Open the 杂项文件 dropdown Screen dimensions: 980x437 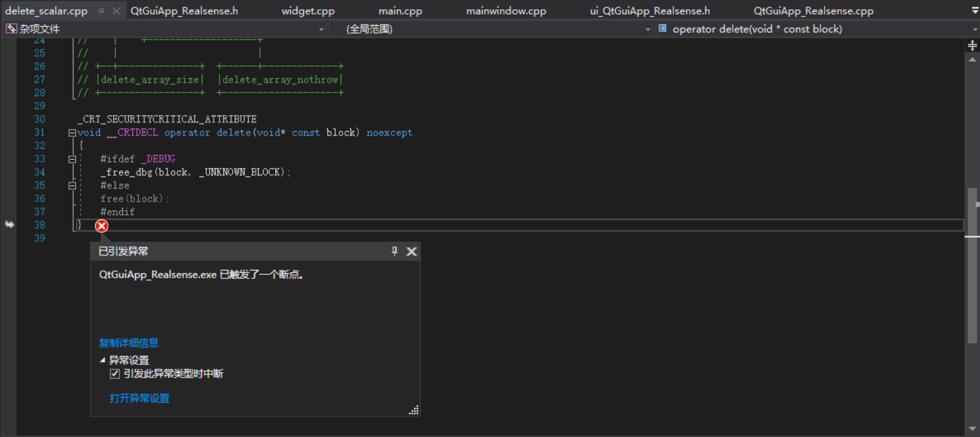click(x=321, y=28)
